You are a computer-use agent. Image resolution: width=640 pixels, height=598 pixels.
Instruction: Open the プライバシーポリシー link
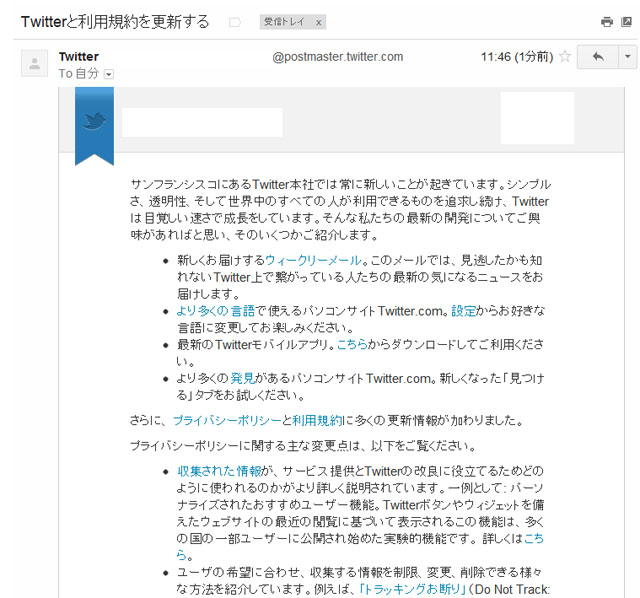pyautogui.click(x=227, y=420)
